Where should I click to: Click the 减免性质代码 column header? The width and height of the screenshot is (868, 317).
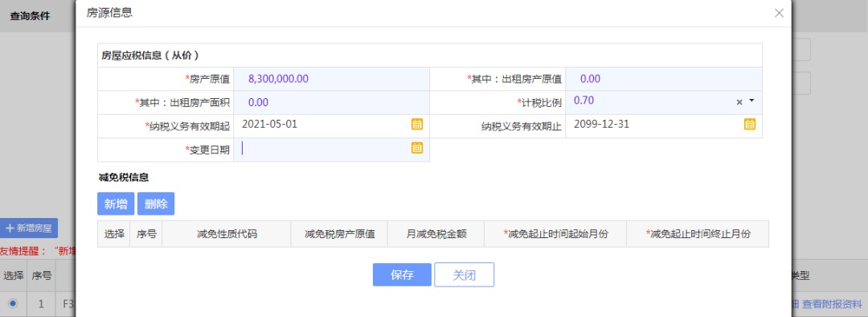tap(227, 234)
